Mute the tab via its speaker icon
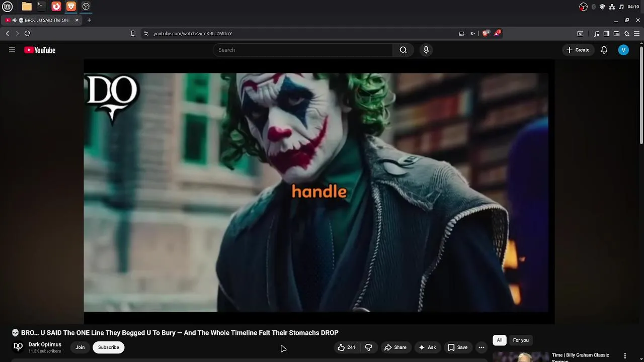 point(14,20)
